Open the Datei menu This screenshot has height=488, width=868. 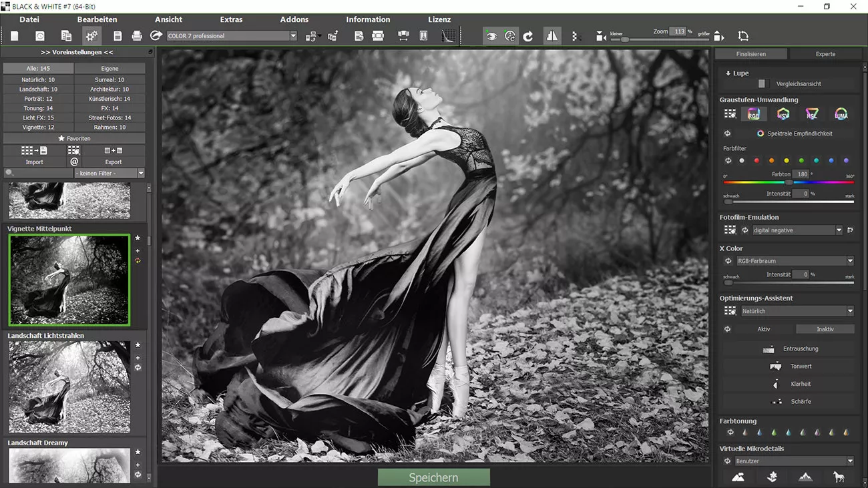click(x=29, y=19)
